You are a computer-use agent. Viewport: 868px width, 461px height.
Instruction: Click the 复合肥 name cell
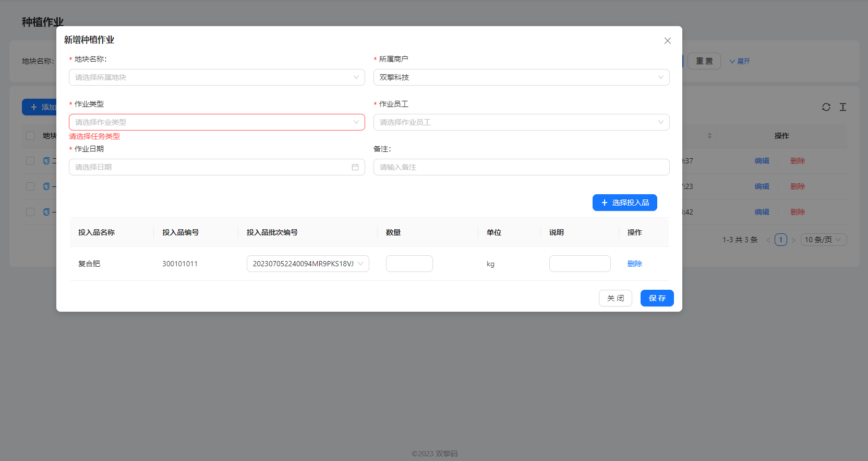point(89,264)
